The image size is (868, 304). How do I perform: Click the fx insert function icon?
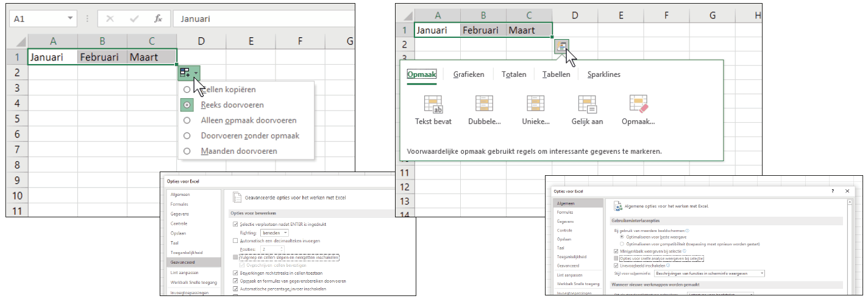click(158, 19)
